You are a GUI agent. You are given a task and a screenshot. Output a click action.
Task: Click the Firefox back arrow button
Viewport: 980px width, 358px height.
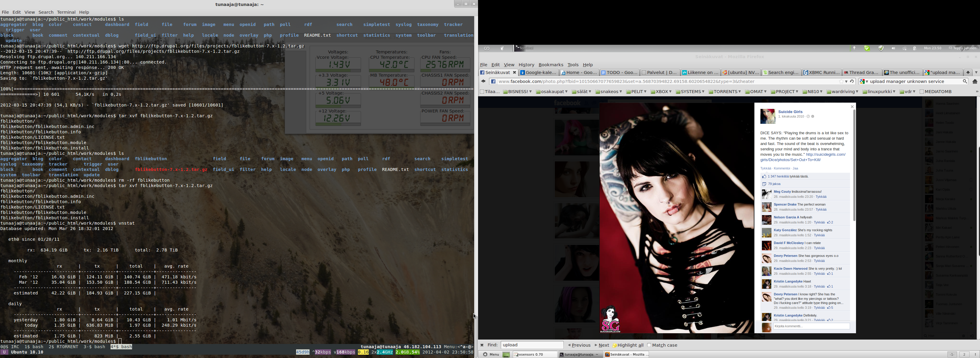click(x=483, y=81)
